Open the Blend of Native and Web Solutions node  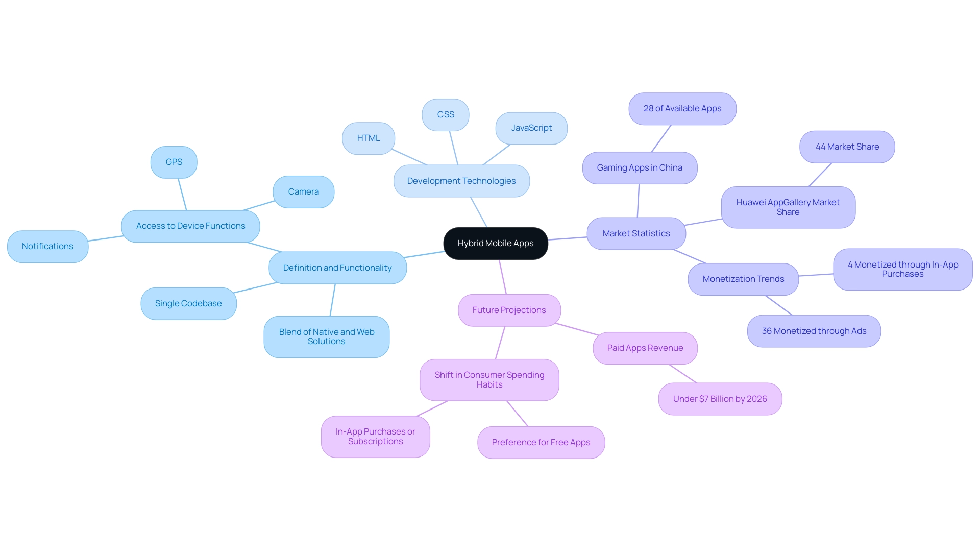(x=328, y=336)
